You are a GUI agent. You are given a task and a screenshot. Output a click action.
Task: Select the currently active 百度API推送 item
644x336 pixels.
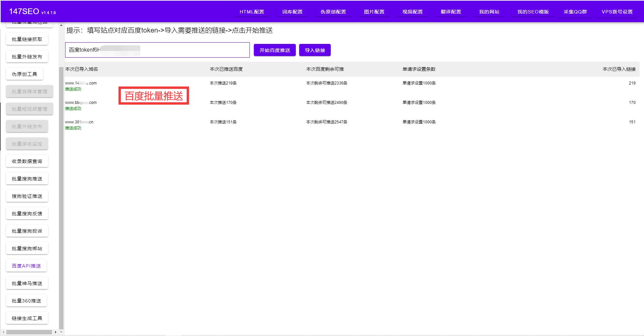coord(26,266)
